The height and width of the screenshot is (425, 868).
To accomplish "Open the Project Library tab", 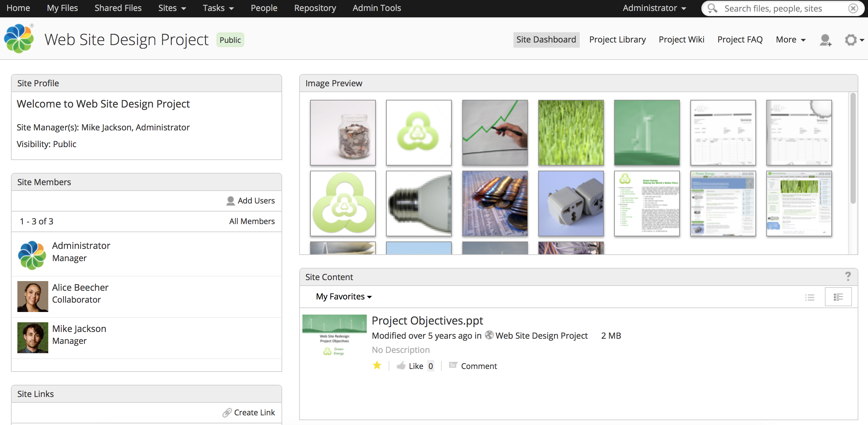I will pos(617,40).
